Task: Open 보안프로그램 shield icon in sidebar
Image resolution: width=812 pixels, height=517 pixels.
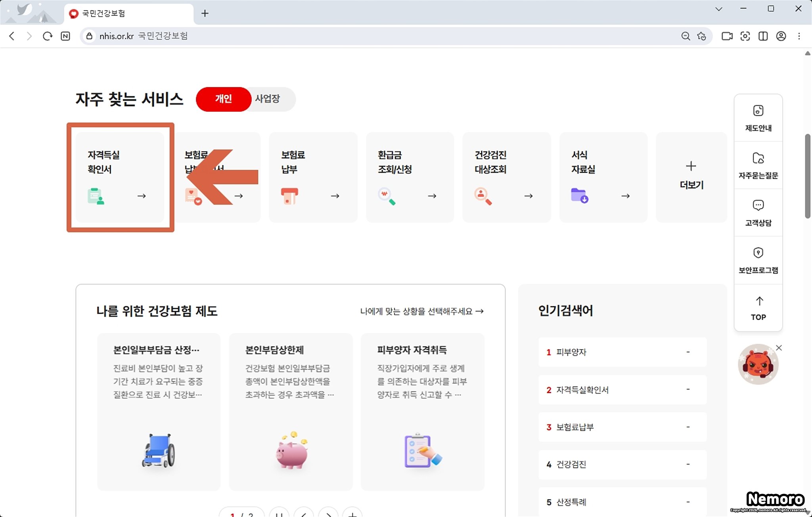Action: [x=758, y=260]
